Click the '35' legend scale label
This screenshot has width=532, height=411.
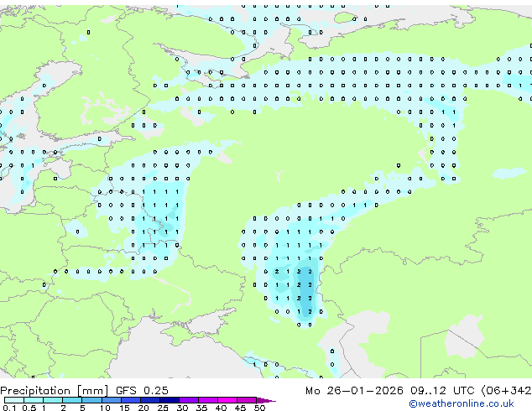pos(201,408)
